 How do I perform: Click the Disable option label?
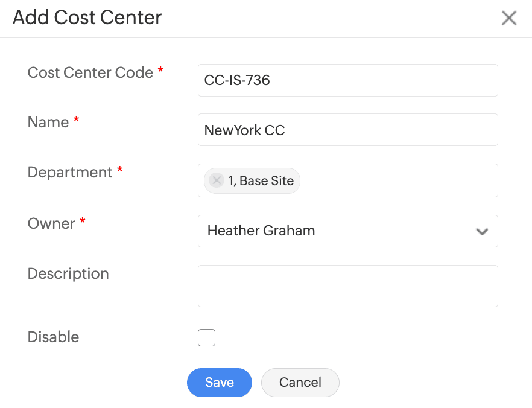(53, 337)
